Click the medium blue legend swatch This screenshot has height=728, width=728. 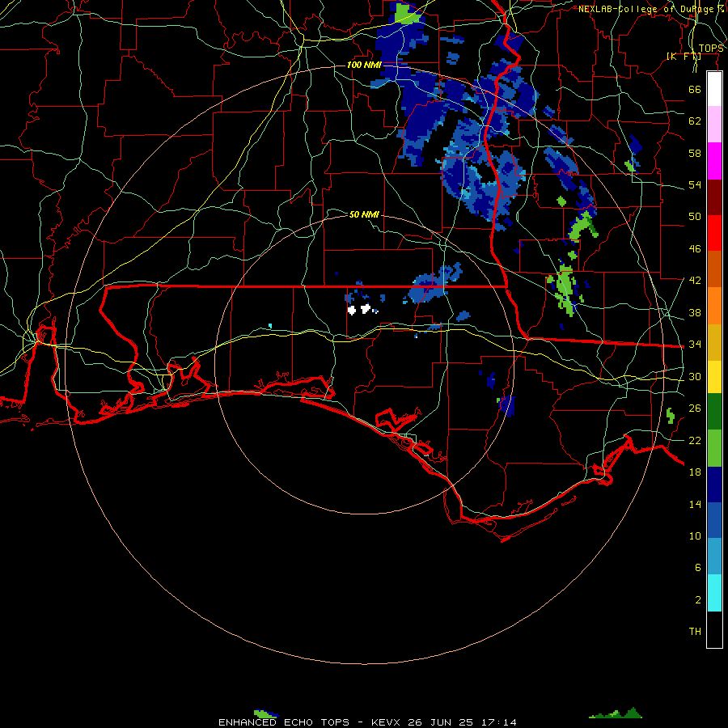pos(714,520)
